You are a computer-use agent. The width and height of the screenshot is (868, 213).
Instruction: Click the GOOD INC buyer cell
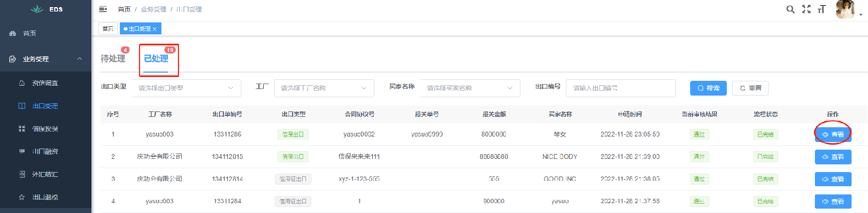(560, 179)
